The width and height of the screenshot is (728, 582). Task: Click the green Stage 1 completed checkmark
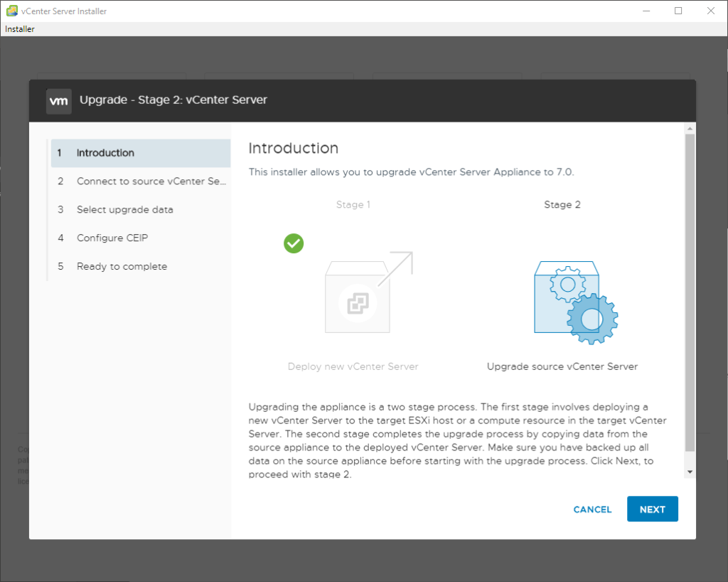click(294, 243)
